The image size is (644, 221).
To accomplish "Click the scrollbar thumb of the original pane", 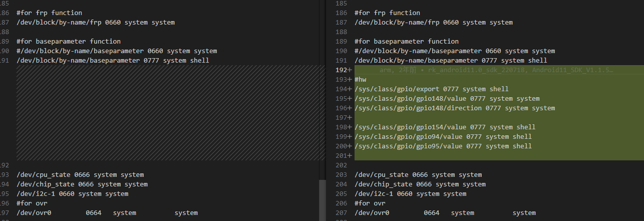I will point(322,200).
